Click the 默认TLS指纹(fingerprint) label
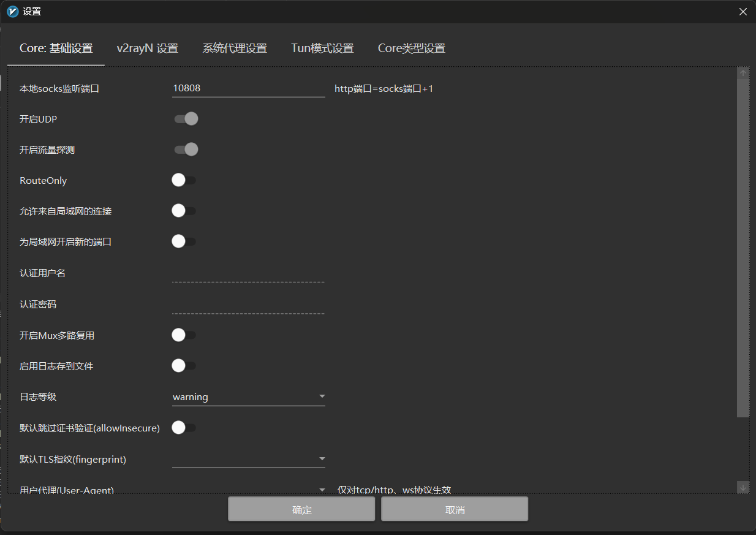The width and height of the screenshot is (756, 535). coord(73,459)
